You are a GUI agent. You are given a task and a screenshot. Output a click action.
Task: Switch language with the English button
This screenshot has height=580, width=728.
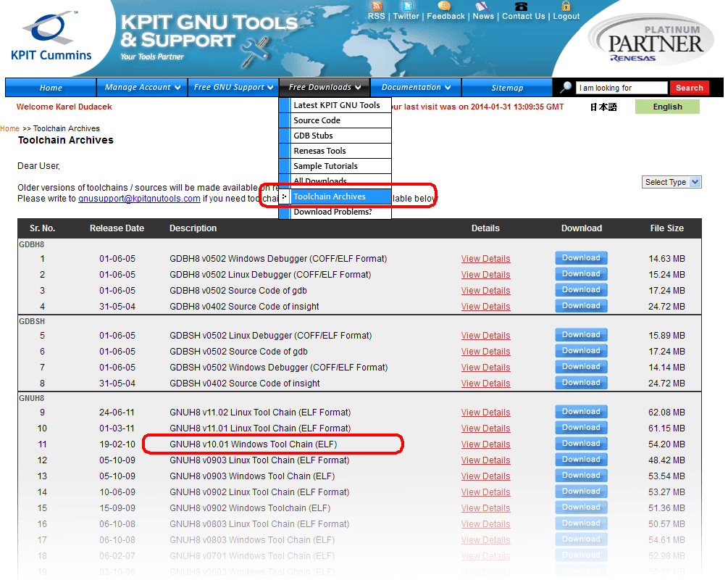point(667,107)
